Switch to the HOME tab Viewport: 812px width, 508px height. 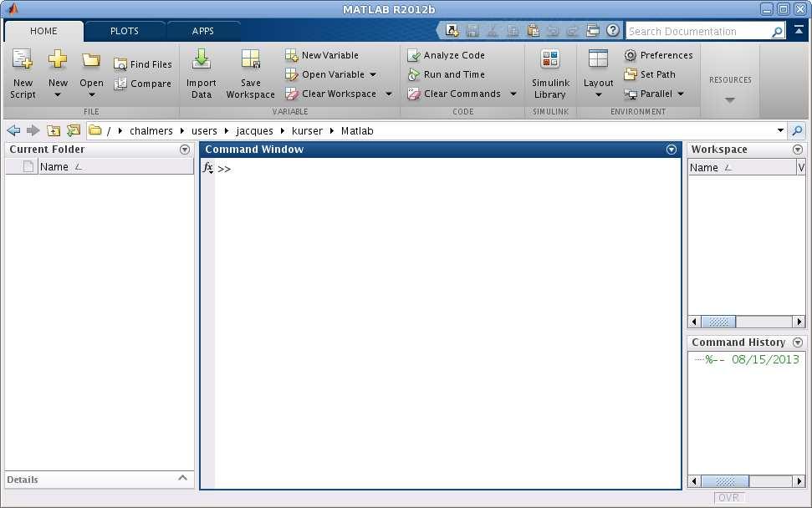(x=43, y=31)
